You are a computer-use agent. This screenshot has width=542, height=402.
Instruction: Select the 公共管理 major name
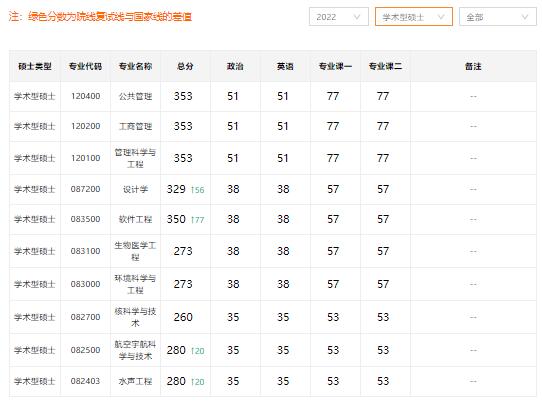(136, 96)
